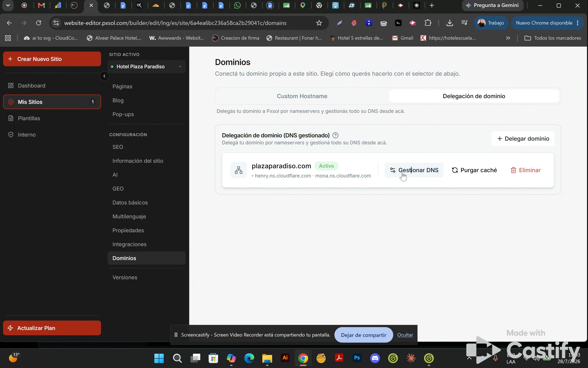Stop sharing with Dejar de compartir
The image size is (588, 368).
pos(363,335)
